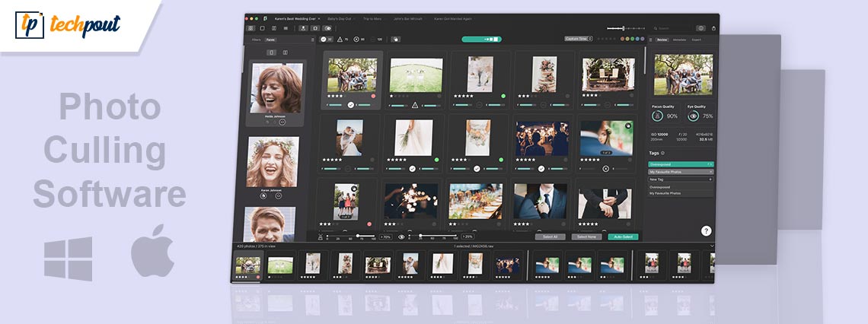Click the thumbnail size slider at top

[626, 28]
